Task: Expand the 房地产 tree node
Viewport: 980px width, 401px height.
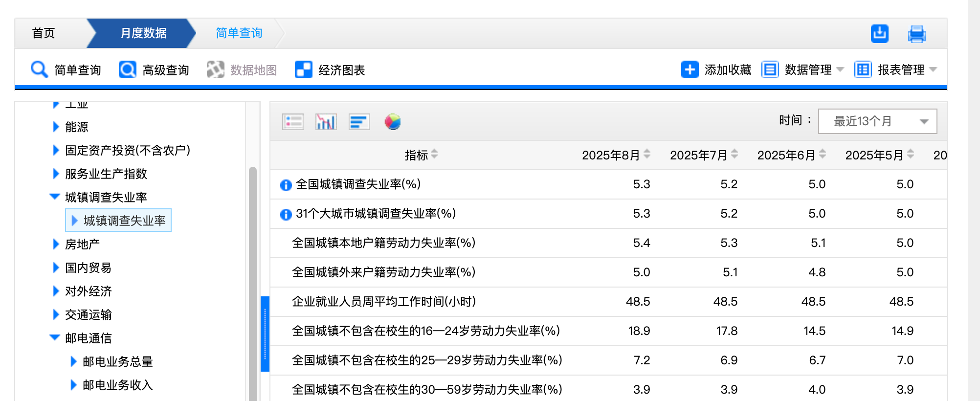Action: point(56,244)
